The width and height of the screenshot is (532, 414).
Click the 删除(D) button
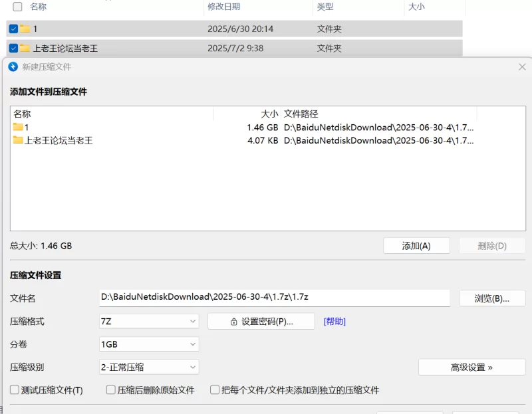click(492, 245)
